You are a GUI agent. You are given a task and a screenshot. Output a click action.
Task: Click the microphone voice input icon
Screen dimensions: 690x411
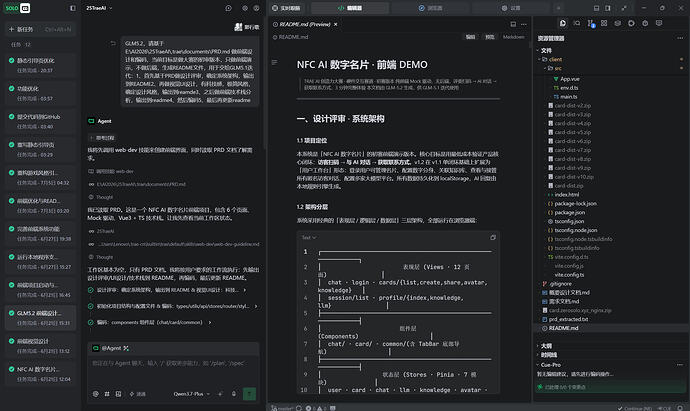234,394
